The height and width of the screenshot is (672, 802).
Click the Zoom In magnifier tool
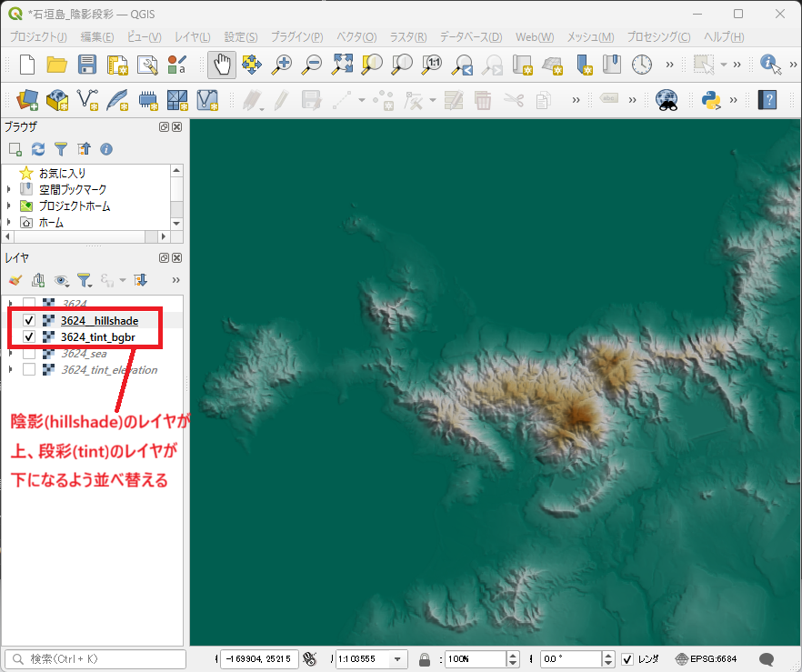(x=283, y=65)
